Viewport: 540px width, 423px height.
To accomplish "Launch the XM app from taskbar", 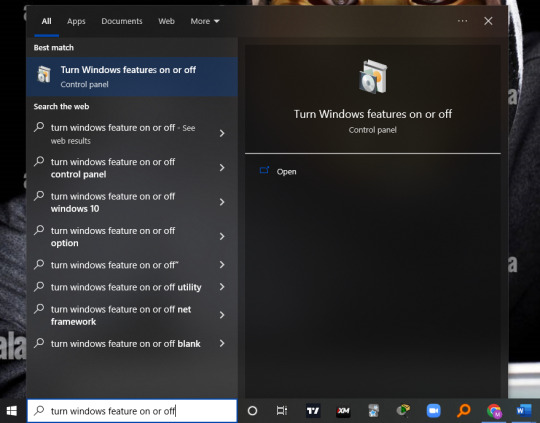I will [x=343, y=411].
